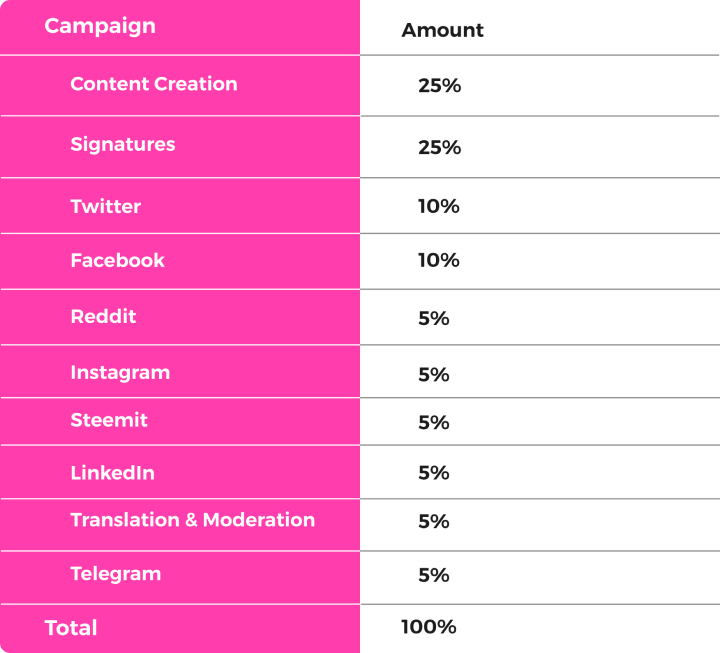
Task: Click the Total row label
Action: point(71,628)
